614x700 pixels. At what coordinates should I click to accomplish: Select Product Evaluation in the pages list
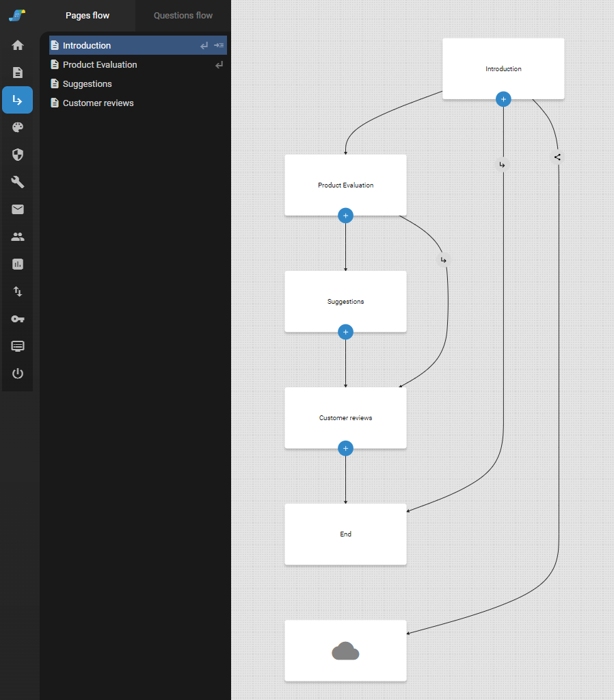pyautogui.click(x=100, y=65)
